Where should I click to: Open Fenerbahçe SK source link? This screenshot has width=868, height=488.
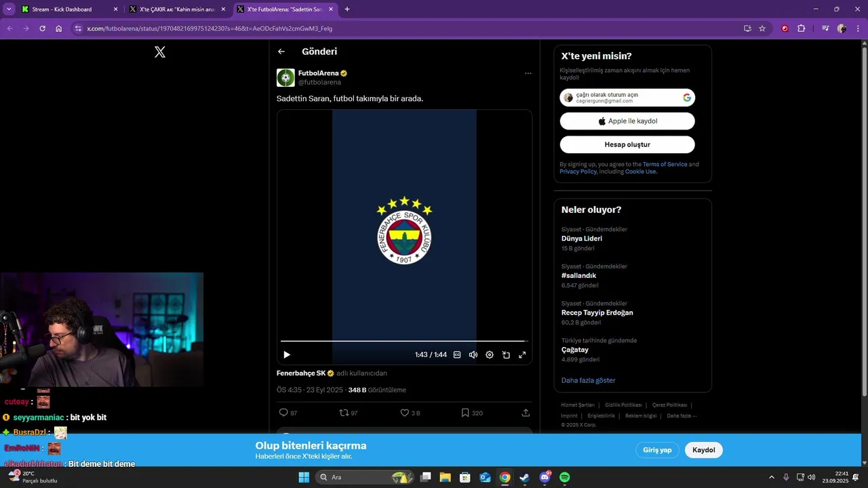tap(301, 373)
